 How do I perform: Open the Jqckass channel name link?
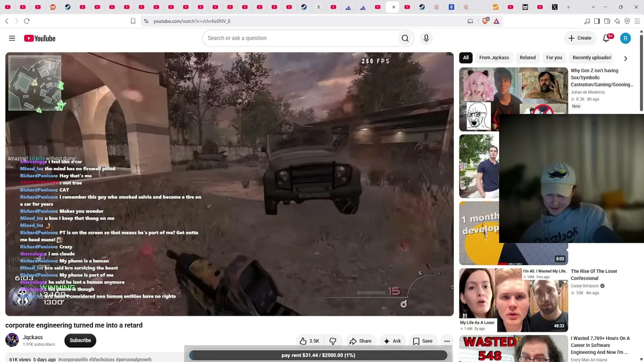33,337
